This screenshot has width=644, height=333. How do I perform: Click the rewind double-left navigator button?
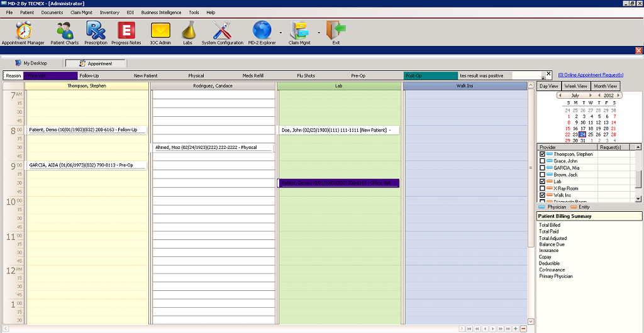click(477, 329)
